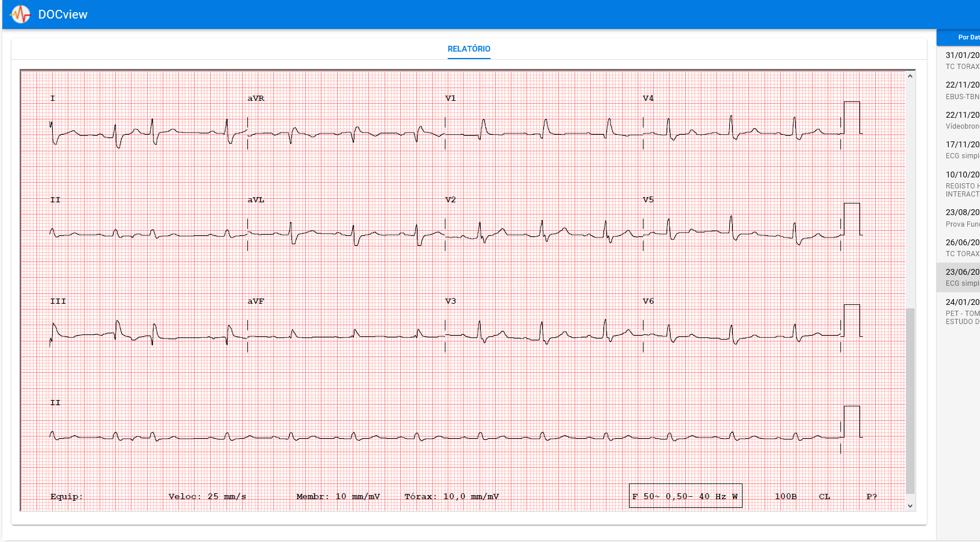Select the 10/10 REGISTO exam entry
The width and height of the screenshot is (980, 542).
(x=961, y=184)
